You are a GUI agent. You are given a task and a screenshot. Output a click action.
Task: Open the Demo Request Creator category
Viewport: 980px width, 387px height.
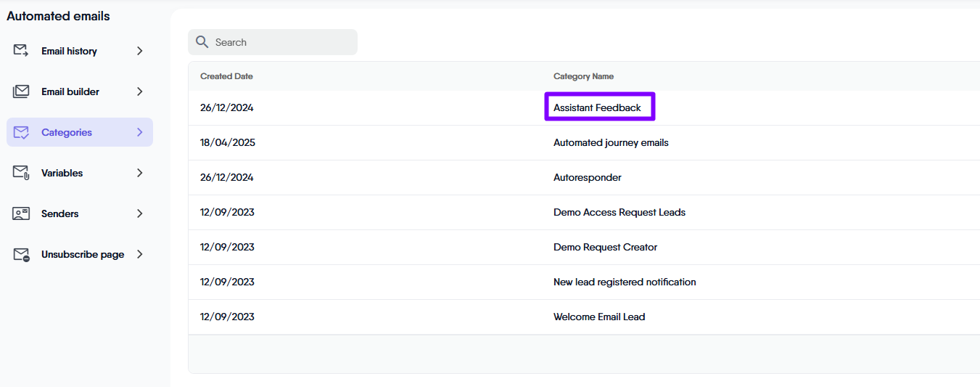coord(605,247)
